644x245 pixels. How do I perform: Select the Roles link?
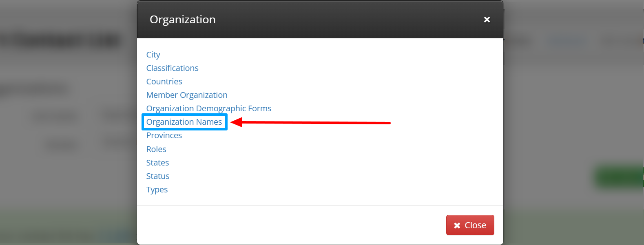click(156, 149)
